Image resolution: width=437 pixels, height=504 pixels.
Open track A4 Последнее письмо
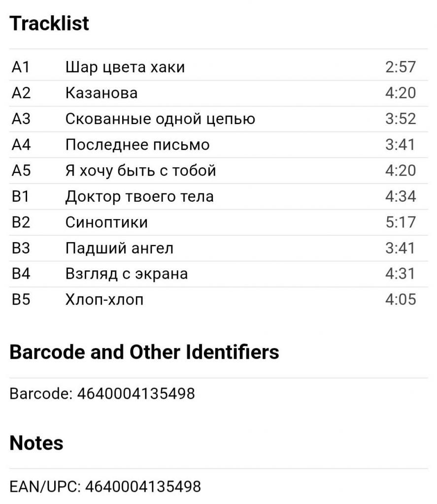coord(219,145)
